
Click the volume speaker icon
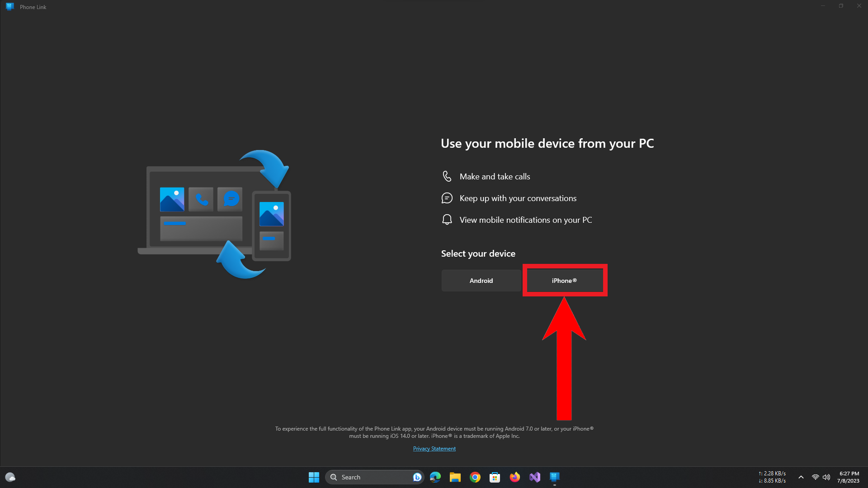point(826,477)
